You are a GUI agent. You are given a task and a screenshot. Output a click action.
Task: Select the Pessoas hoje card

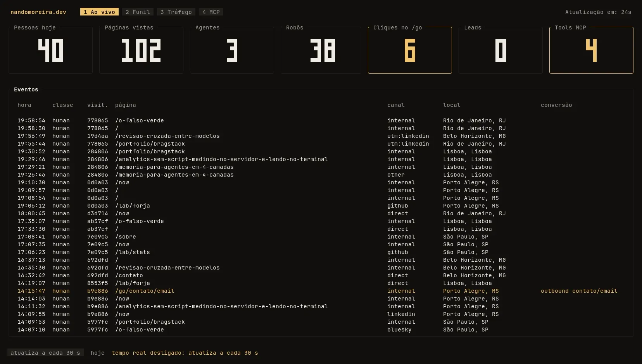[50, 50]
